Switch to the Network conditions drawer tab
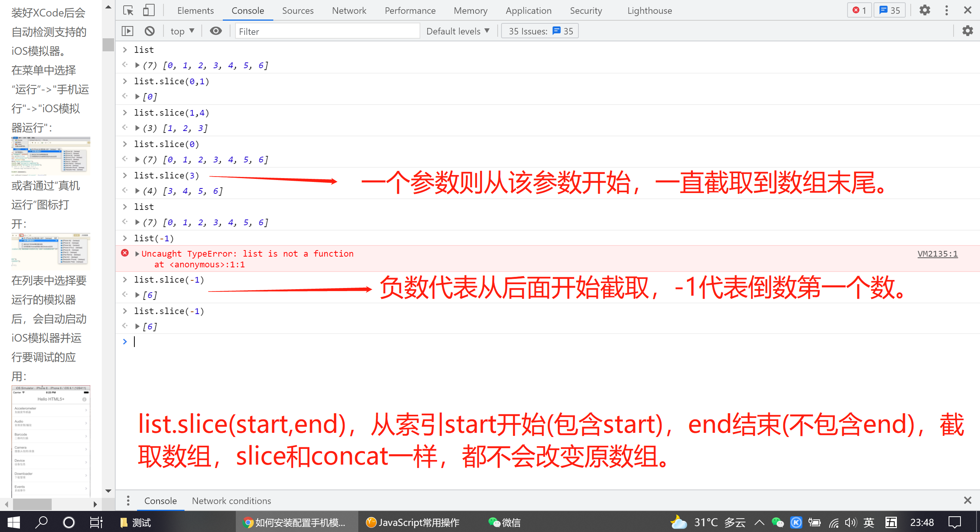 tap(231, 501)
